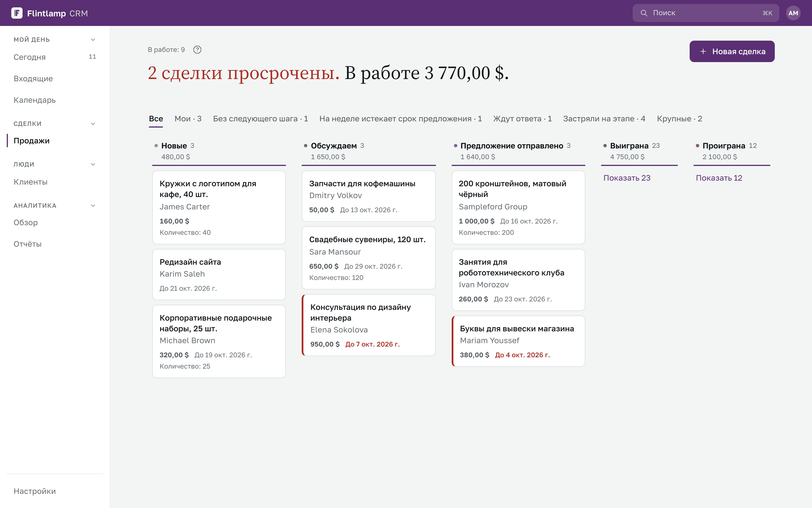Collapse the АНАЛИТИКА section chevron
812x508 pixels.
click(x=93, y=206)
